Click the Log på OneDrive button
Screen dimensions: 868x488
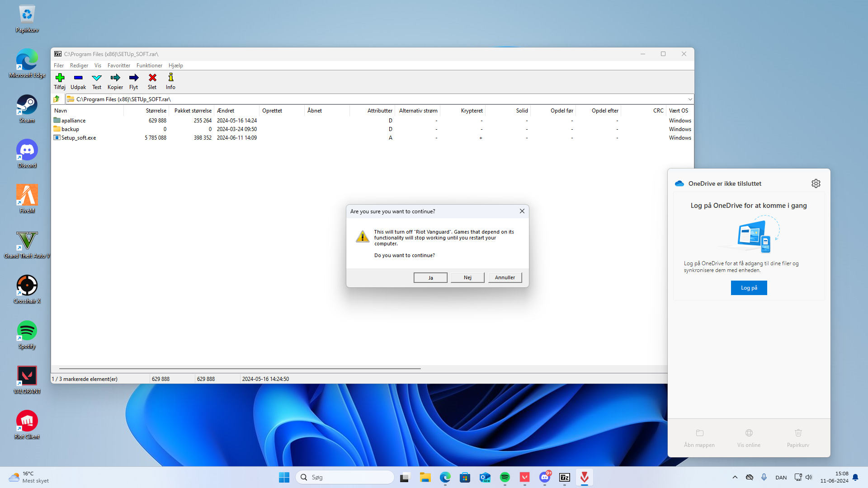coord(749,288)
